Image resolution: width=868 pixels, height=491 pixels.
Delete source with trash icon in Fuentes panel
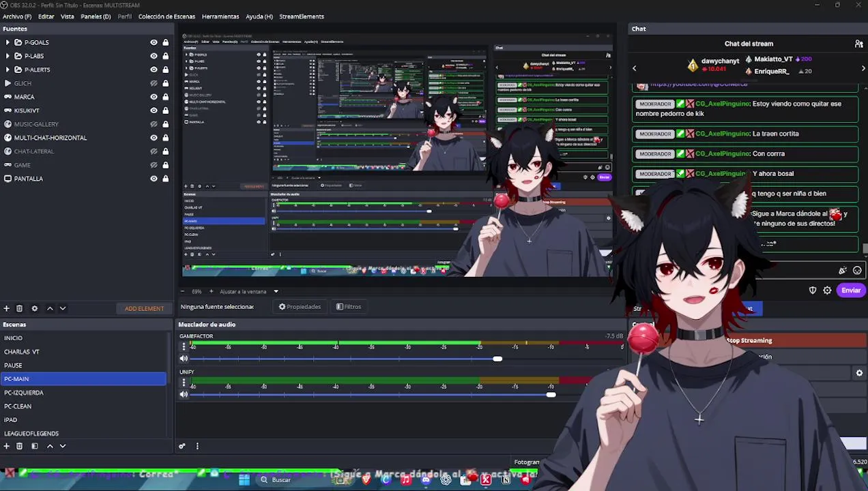pyautogui.click(x=19, y=308)
